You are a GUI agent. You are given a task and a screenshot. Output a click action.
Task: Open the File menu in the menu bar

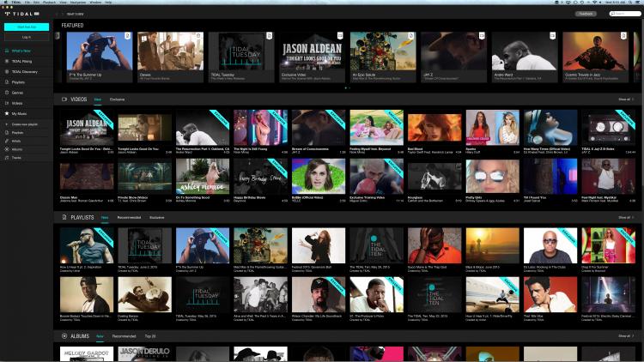[27, 2]
